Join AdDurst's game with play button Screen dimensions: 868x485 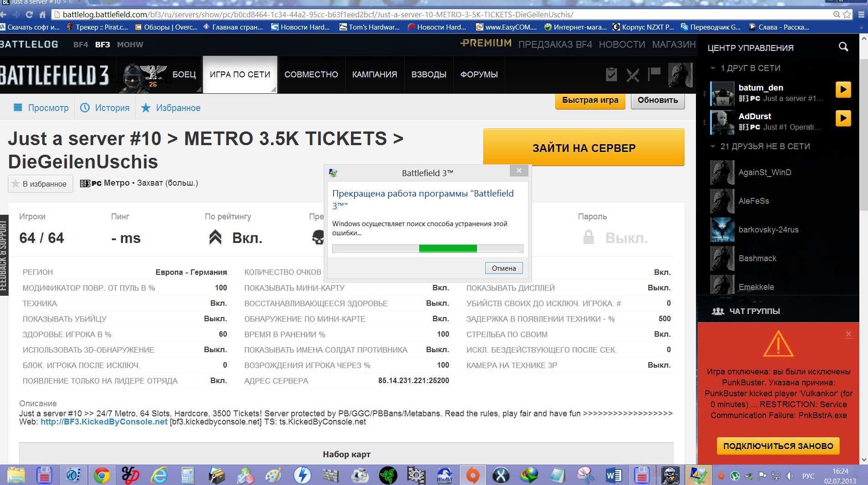point(843,118)
